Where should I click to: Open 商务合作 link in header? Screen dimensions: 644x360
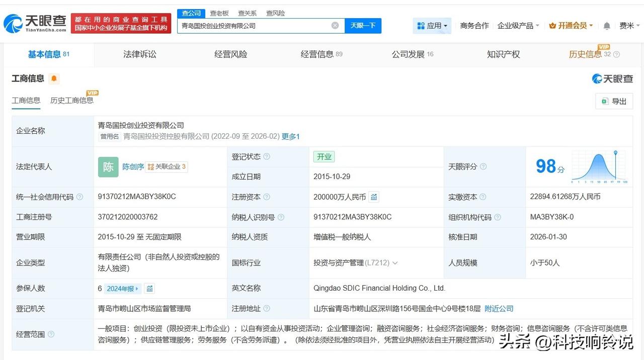(x=474, y=26)
